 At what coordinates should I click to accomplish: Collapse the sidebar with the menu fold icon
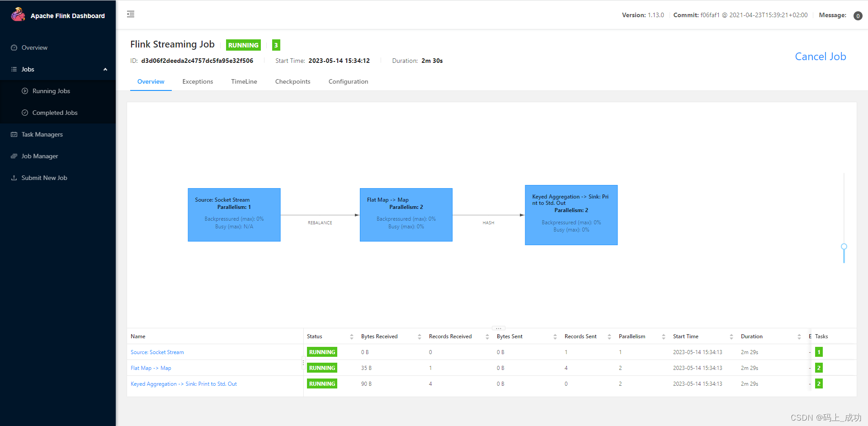click(131, 14)
